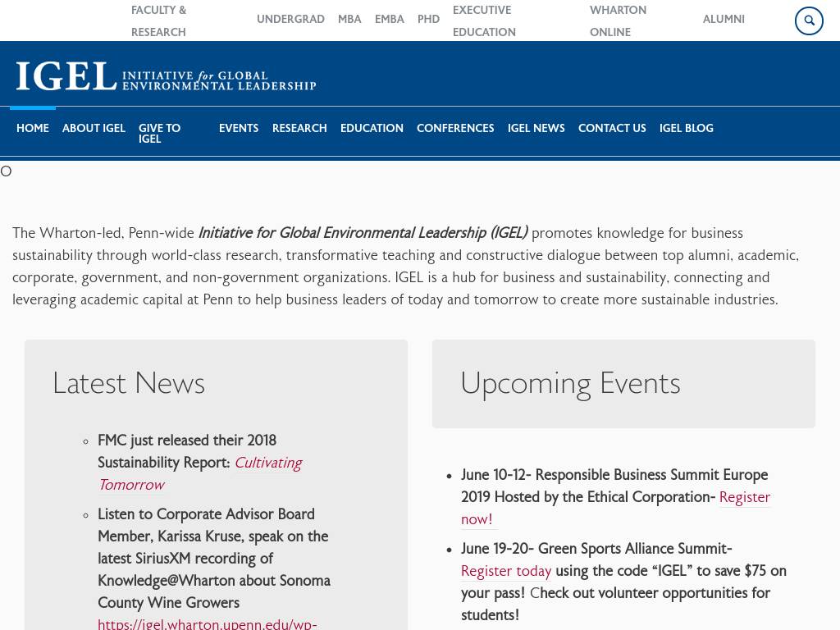
Task: Visit the Wharton Online link
Action: click(x=618, y=21)
